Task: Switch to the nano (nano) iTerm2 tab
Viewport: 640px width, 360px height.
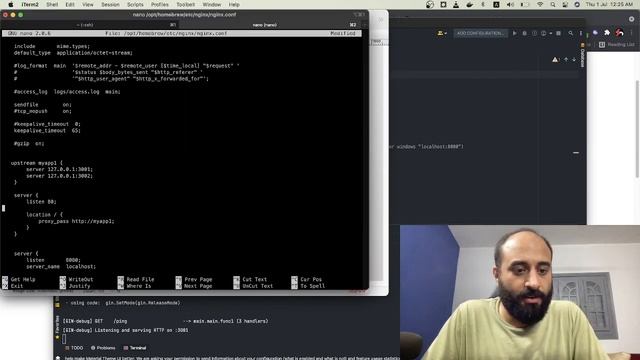Action: (x=269, y=25)
